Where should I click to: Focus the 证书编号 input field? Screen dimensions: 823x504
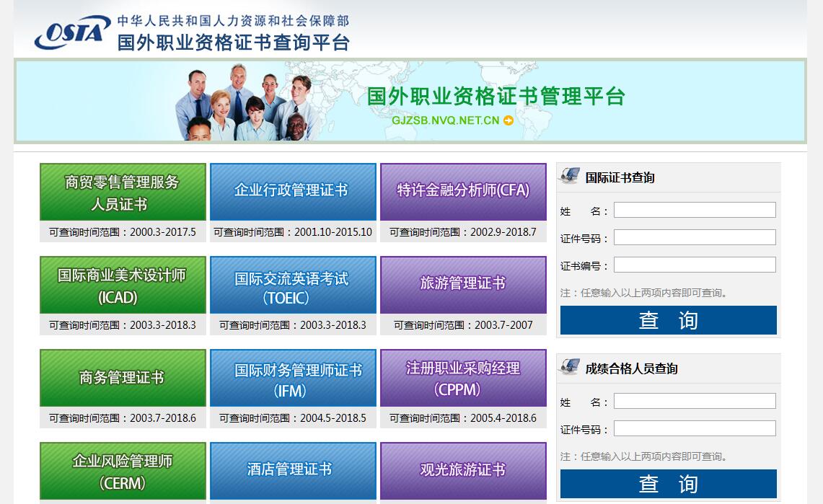[695, 265]
